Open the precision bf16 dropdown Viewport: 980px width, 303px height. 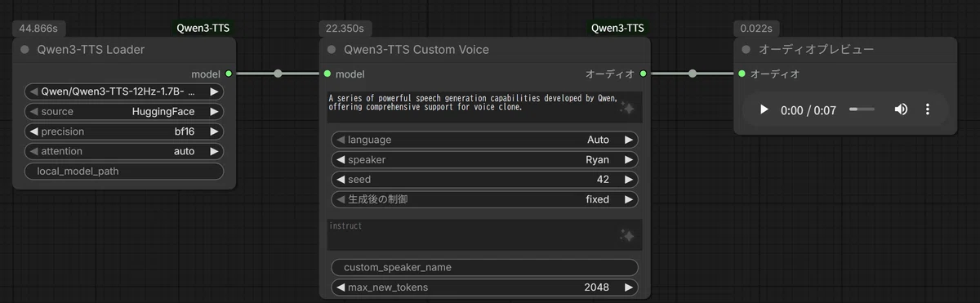pos(124,131)
